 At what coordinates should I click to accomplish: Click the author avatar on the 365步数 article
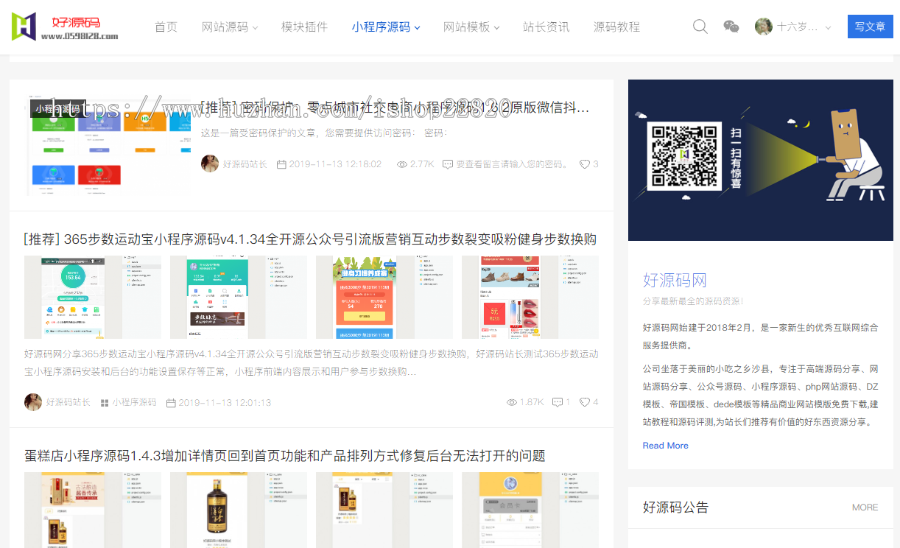click(x=33, y=402)
